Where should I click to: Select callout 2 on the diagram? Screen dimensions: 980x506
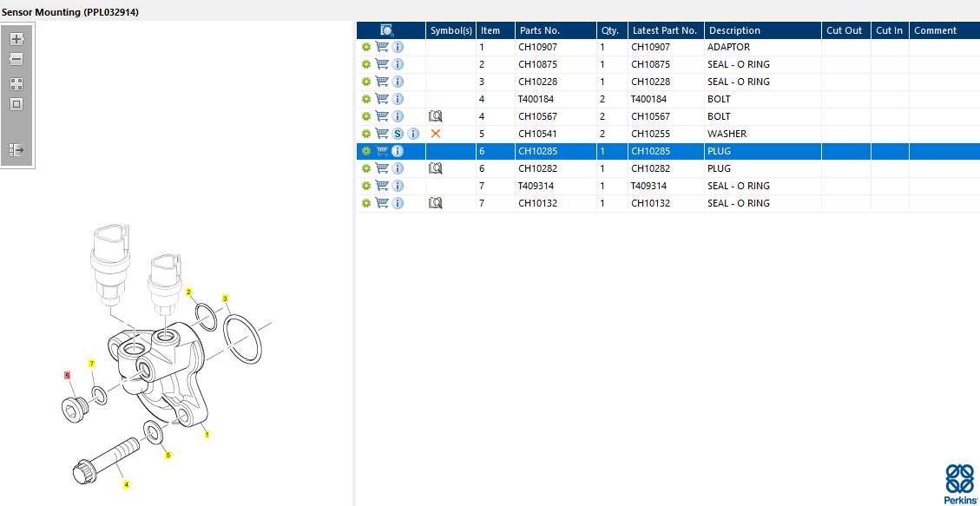[x=188, y=292]
